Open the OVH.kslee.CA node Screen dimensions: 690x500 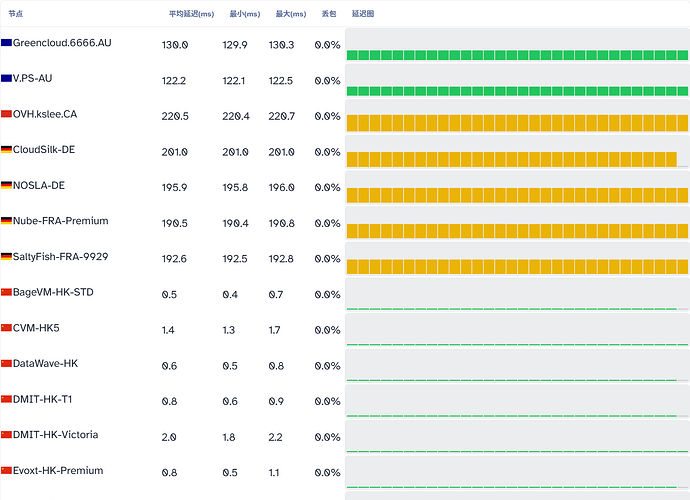[x=45, y=114]
